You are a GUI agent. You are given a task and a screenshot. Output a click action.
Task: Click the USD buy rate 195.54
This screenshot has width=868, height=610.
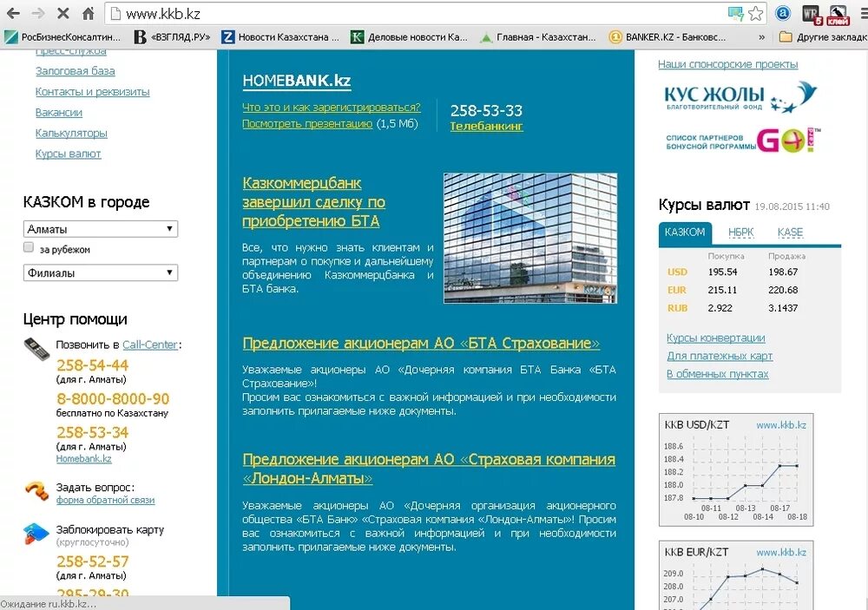tap(722, 272)
